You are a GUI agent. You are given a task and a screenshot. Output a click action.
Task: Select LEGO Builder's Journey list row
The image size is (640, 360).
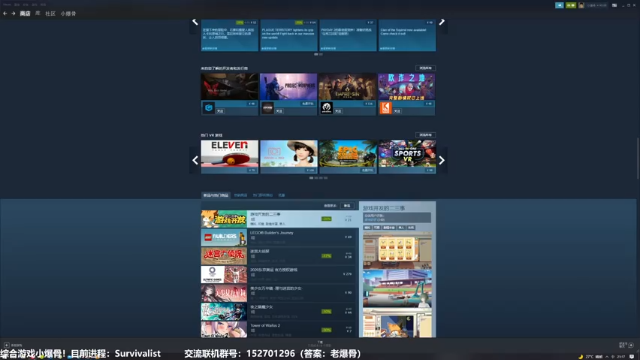click(x=278, y=238)
